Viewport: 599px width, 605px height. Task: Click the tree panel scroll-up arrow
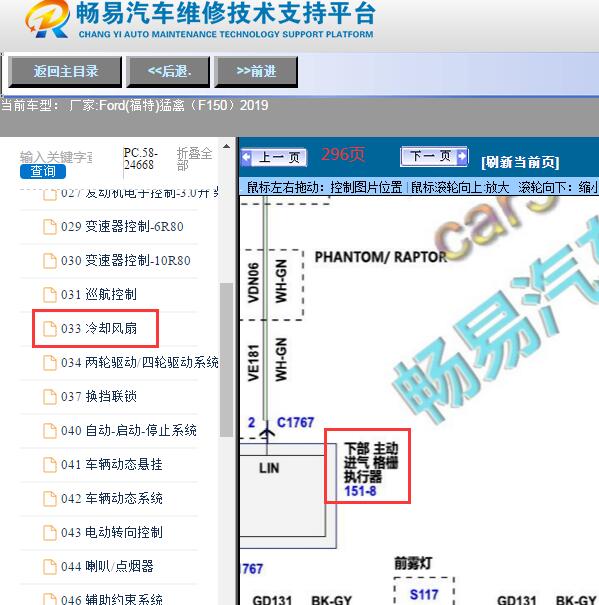[x=226, y=147]
